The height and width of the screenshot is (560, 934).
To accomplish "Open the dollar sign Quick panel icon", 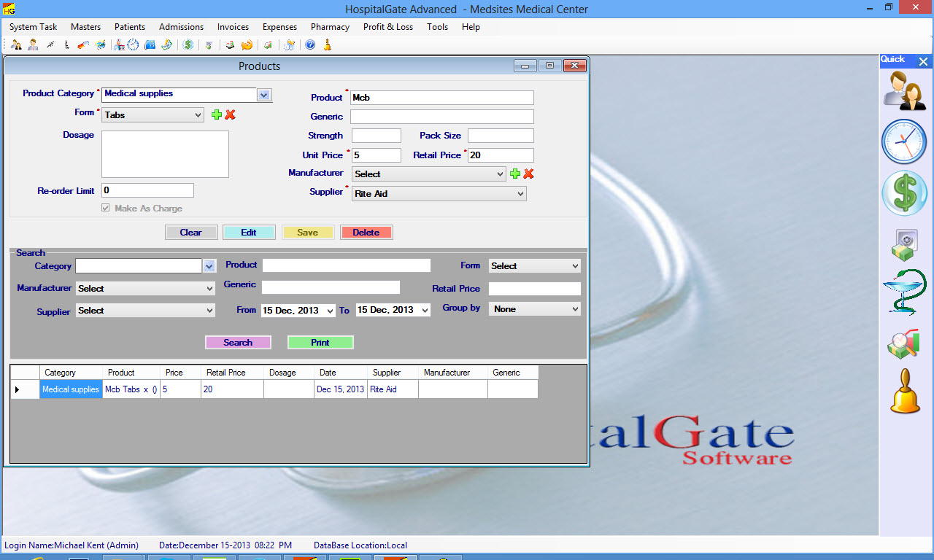I will click(x=903, y=193).
